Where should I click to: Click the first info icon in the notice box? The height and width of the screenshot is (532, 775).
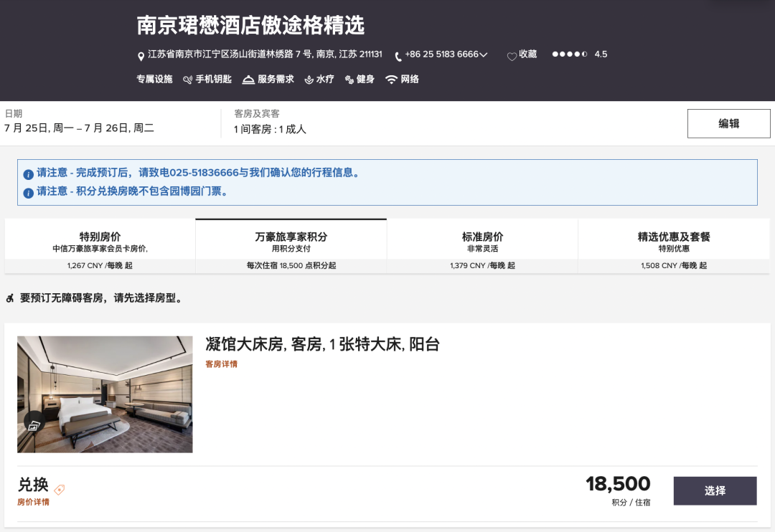pos(29,174)
